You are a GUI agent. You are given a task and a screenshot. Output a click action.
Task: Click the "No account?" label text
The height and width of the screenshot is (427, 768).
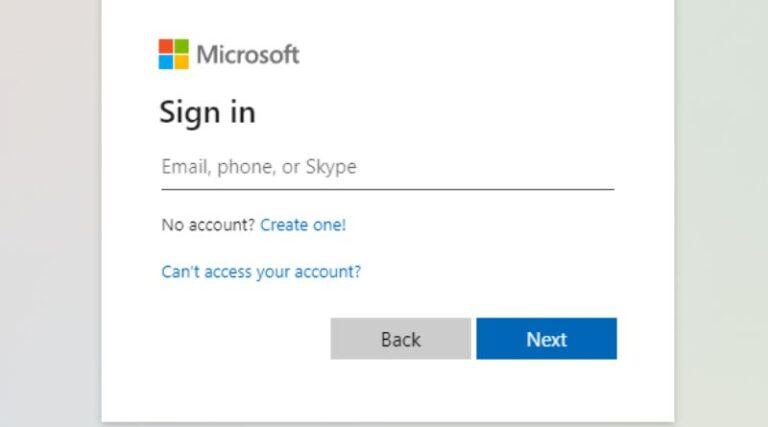tap(208, 225)
